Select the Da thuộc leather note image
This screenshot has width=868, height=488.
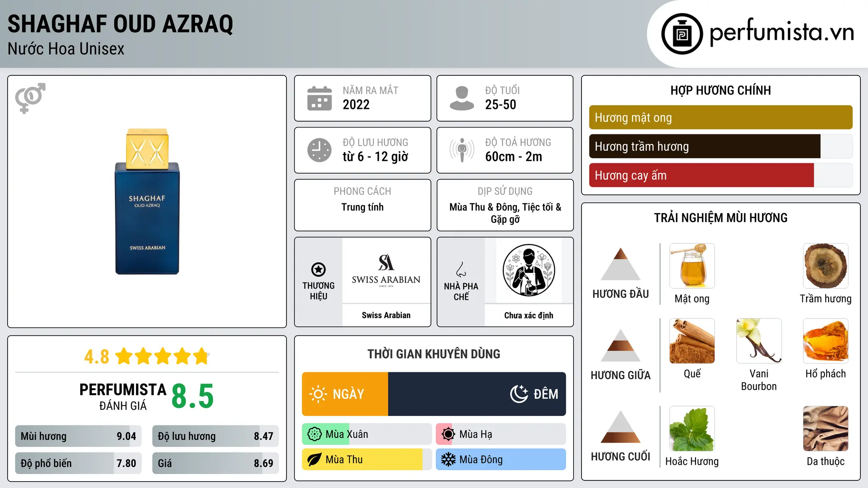tap(826, 429)
